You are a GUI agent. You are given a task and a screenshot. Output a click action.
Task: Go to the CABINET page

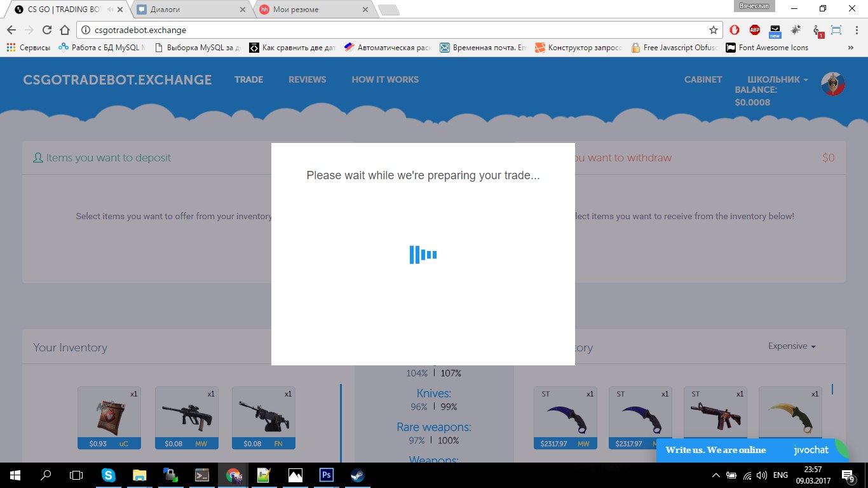pos(703,79)
